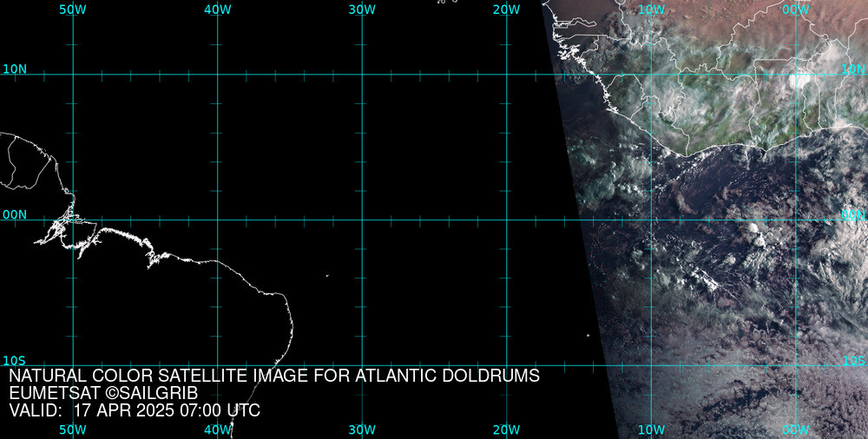Click the 30W longitude label along the top edge
The width and height of the screenshot is (868, 439).
click(x=363, y=10)
